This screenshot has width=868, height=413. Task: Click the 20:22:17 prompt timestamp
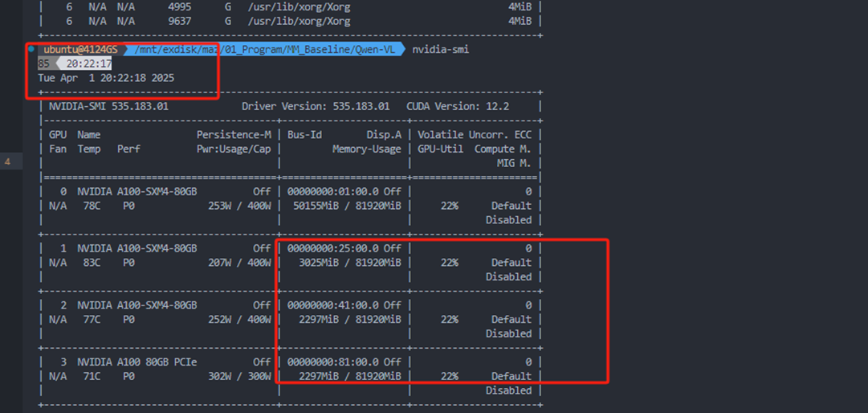click(x=88, y=63)
